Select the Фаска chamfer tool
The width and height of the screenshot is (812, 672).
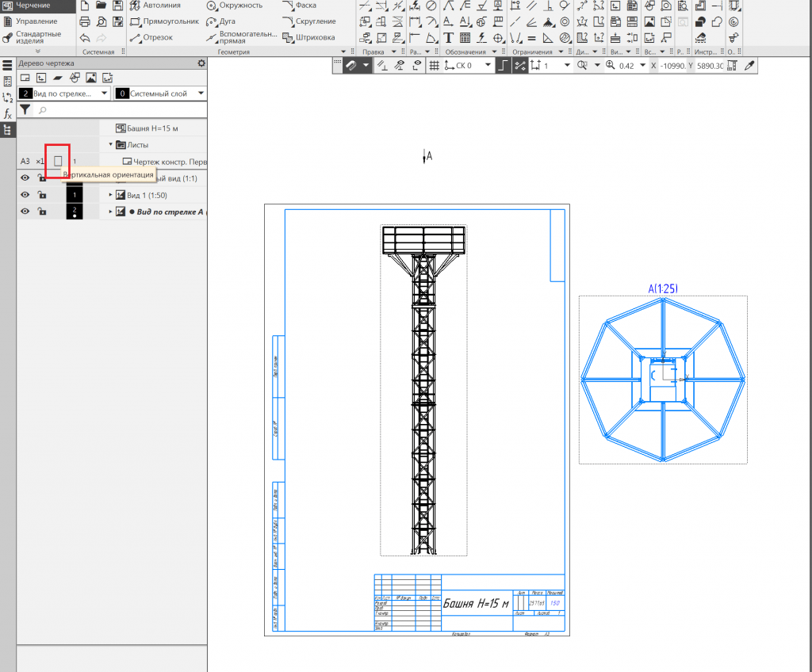[x=299, y=6]
